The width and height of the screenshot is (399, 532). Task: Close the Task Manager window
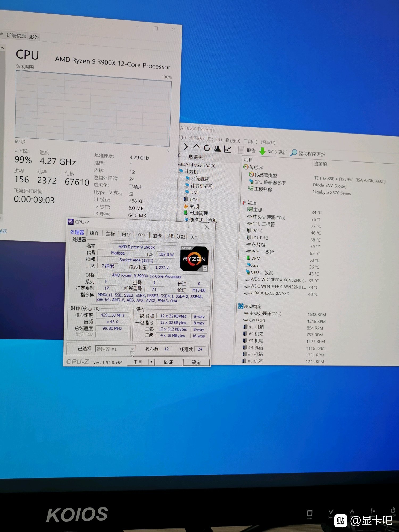point(173,30)
